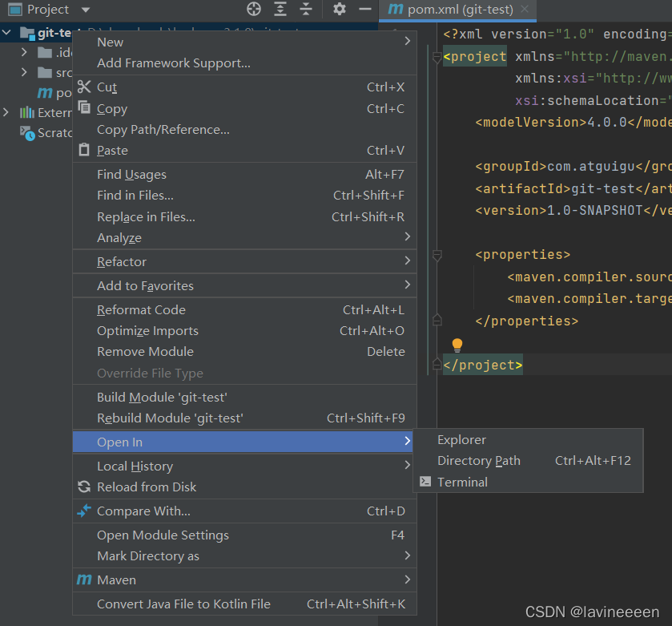
Task: Select Open Module Settings menu item
Action: click(245, 535)
